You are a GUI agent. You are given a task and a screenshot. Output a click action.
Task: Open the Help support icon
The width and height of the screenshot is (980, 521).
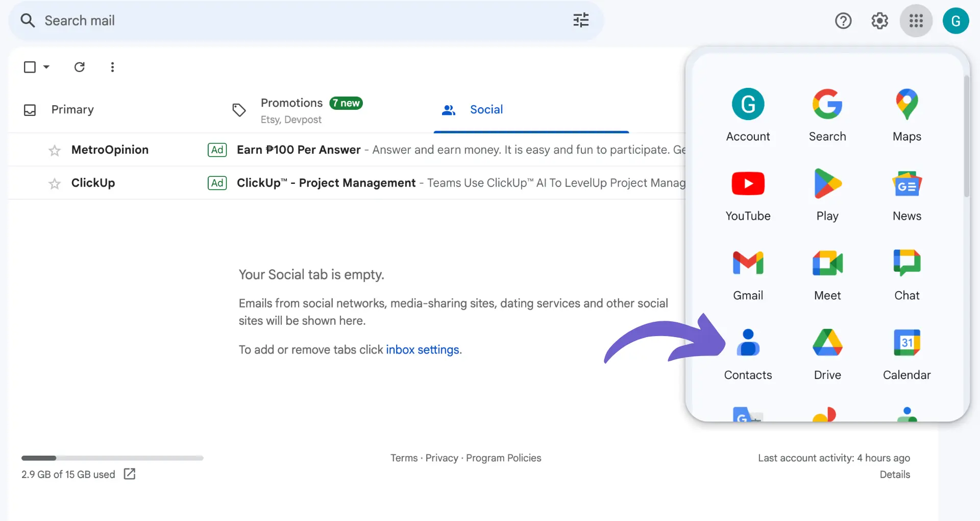tap(843, 21)
